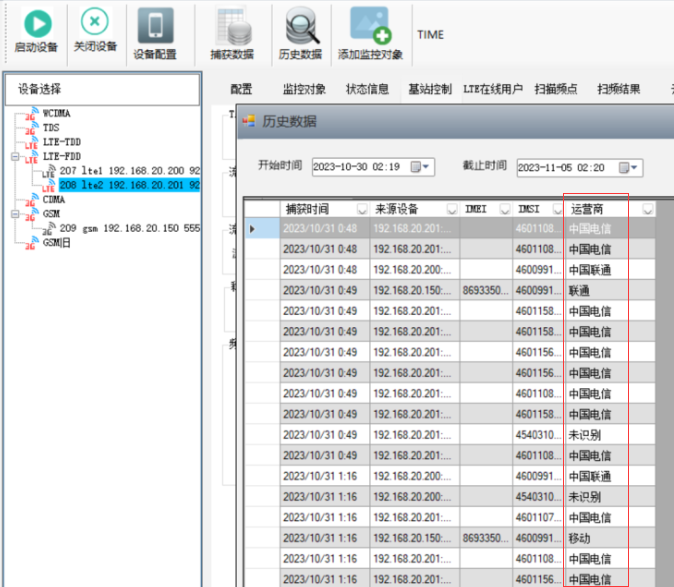Open filter dropdown on 运营商 column

[x=648, y=209]
